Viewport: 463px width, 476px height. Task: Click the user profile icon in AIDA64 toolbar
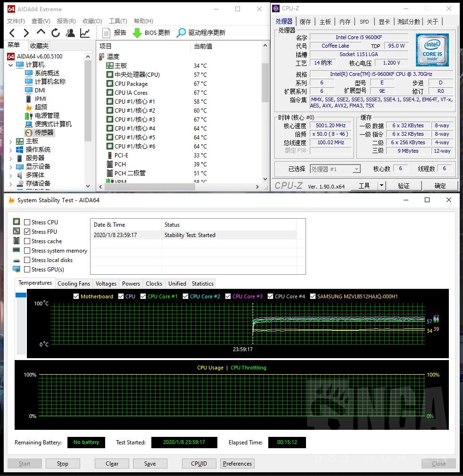tap(71, 33)
